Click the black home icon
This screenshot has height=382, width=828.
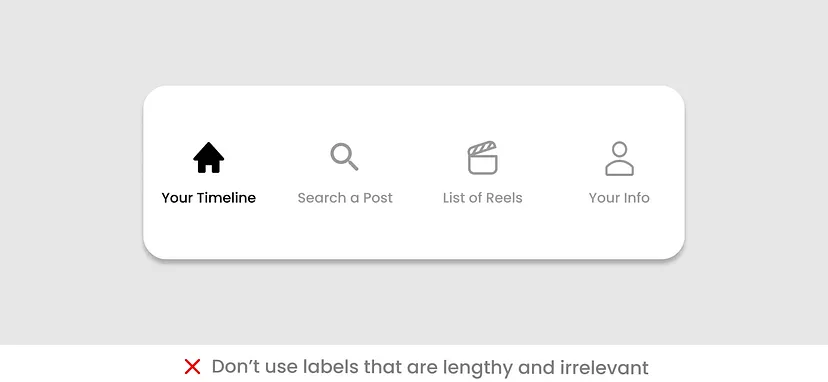209,157
